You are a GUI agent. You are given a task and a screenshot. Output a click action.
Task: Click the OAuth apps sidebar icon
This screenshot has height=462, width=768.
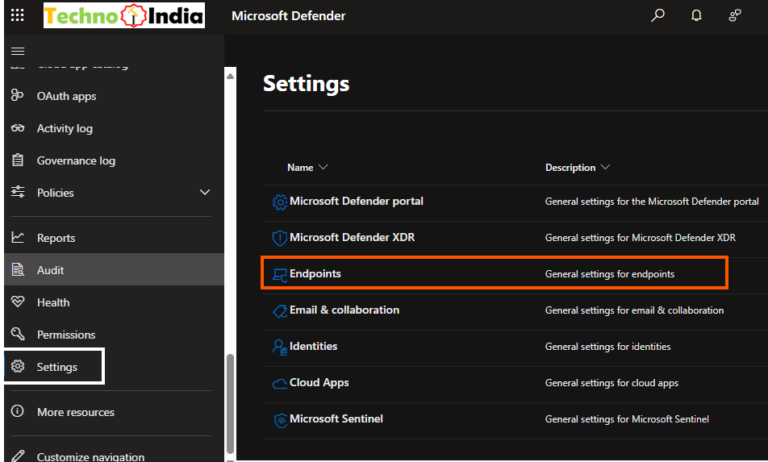click(18, 96)
